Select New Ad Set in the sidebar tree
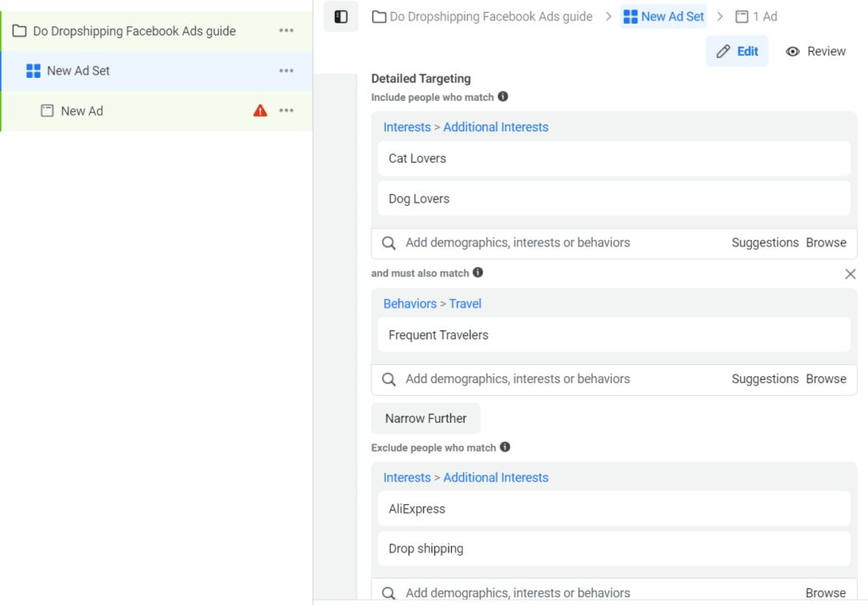This screenshot has height=605, width=868. 78,71
